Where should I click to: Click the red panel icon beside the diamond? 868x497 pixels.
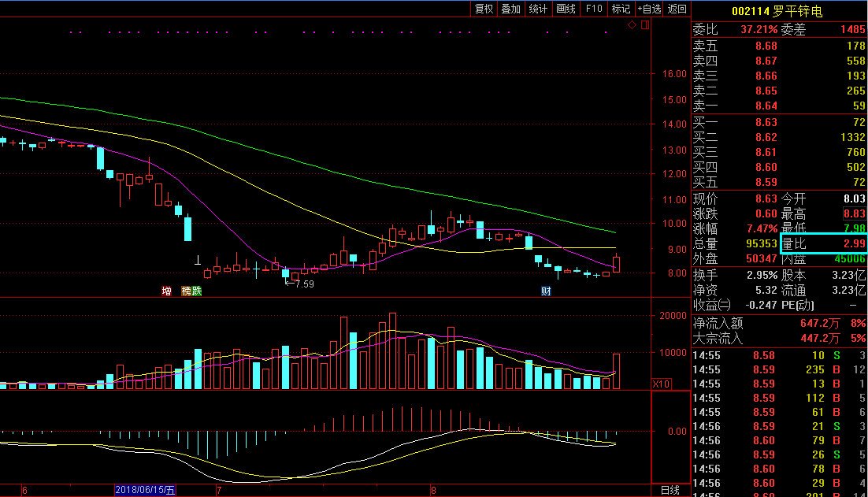[645, 25]
